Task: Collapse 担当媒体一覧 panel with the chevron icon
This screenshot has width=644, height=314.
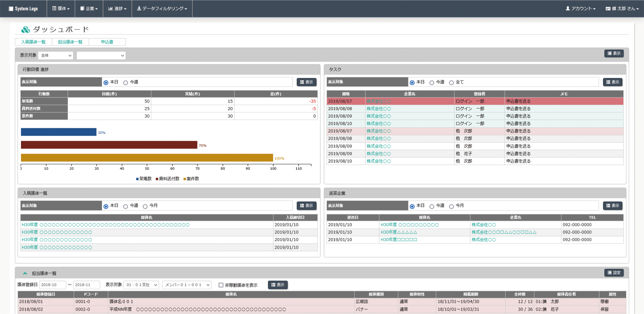Action: [25, 273]
